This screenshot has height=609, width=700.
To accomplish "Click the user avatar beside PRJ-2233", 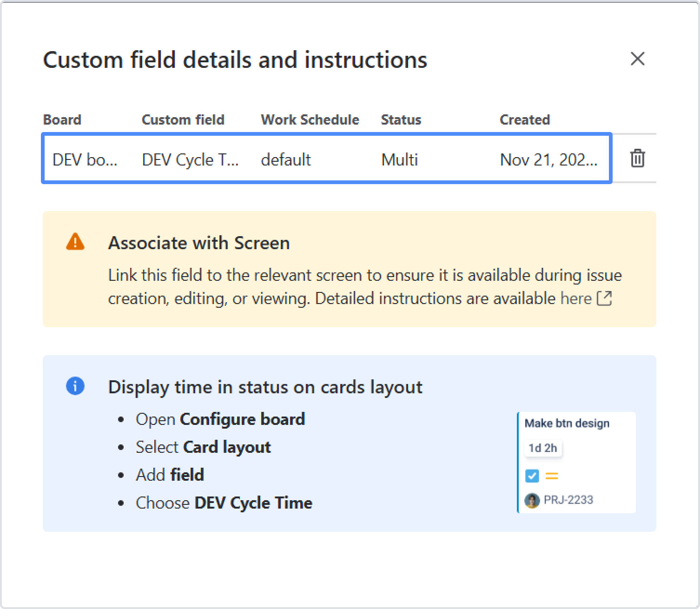I will [532, 501].
